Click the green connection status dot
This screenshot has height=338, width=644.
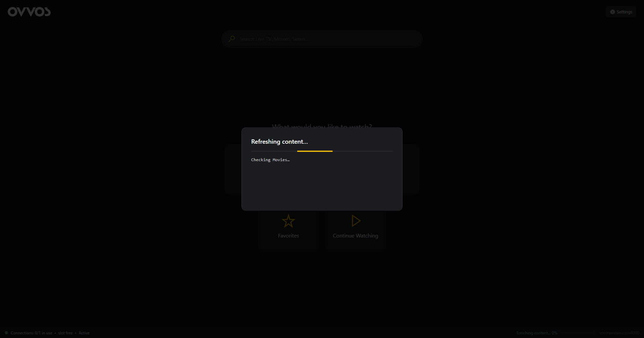(6, 333)
